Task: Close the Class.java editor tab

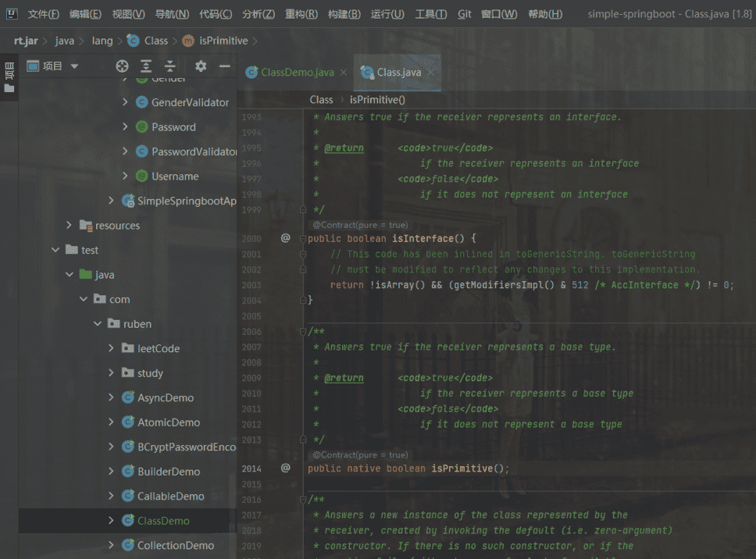Action: tap(430, 73)
